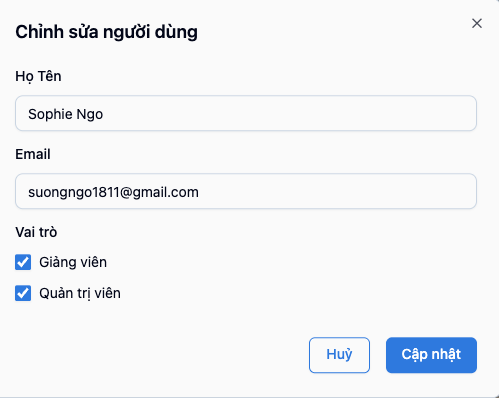This screenshot has height=398, width=499.
Task: Toggle the Quản trị viên checkbox
Action: coord(23,293)
